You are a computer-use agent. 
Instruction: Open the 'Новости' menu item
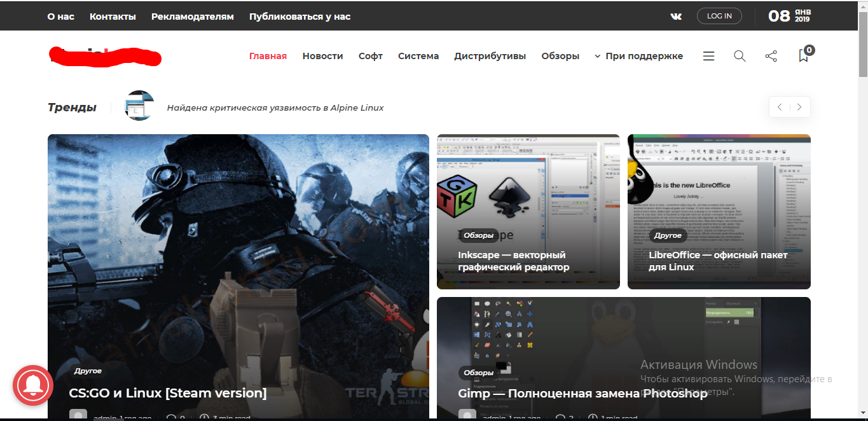coord(322,56)
